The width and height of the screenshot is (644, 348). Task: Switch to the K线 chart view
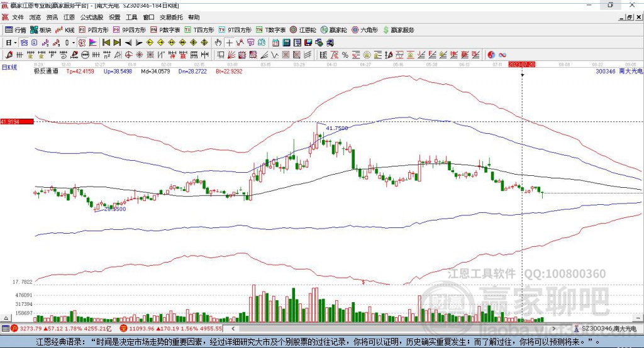(65, 30)
